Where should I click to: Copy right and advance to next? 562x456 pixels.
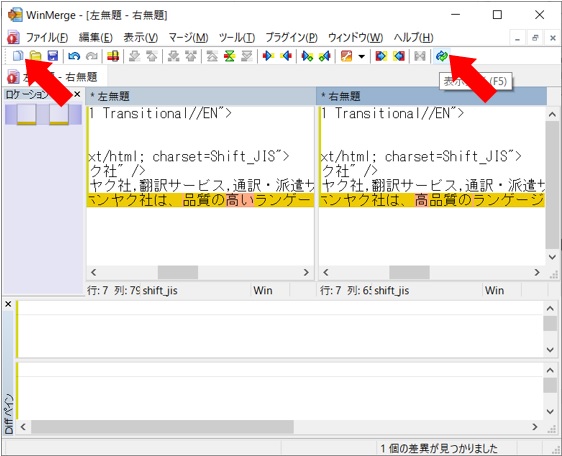click(307, 56)
